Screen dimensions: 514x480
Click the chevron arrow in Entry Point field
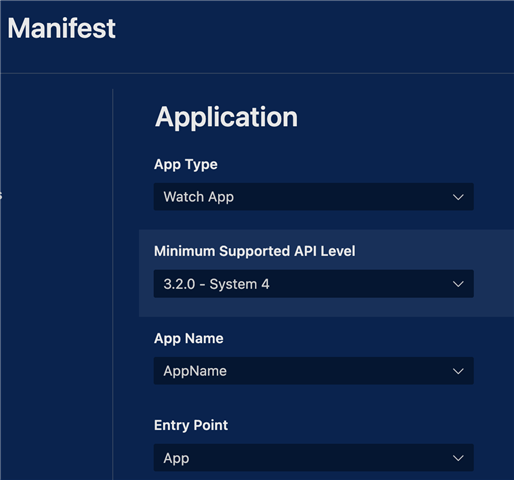click(458, 458)
